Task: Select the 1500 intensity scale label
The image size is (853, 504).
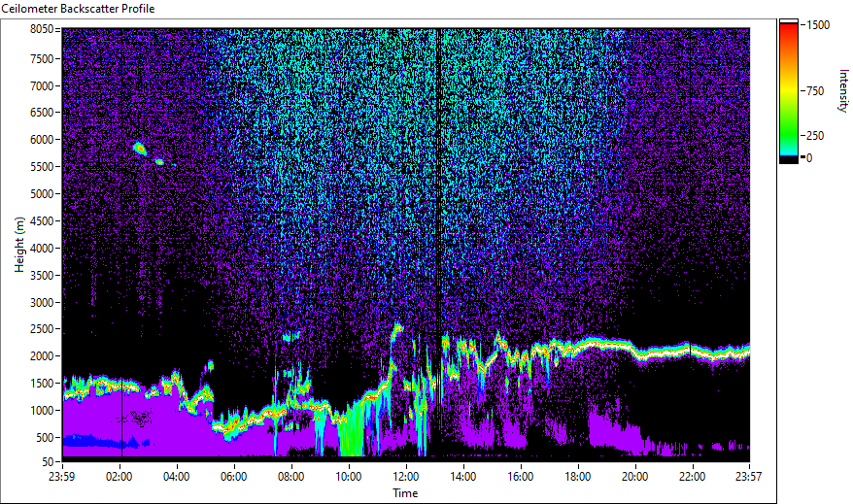Action: click(x=818, y=25)
